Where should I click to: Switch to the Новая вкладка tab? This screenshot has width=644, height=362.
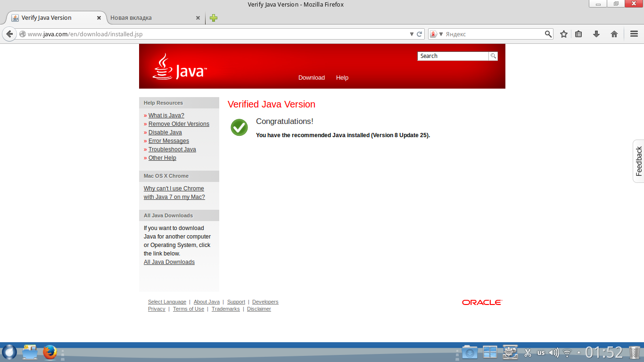click(155, 18)
